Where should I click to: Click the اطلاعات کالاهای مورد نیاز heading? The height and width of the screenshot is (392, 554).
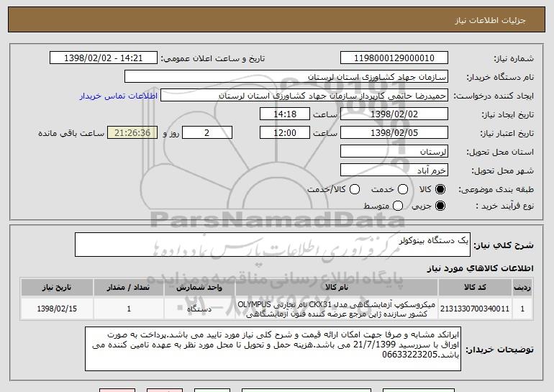click(x=480, y=268)
